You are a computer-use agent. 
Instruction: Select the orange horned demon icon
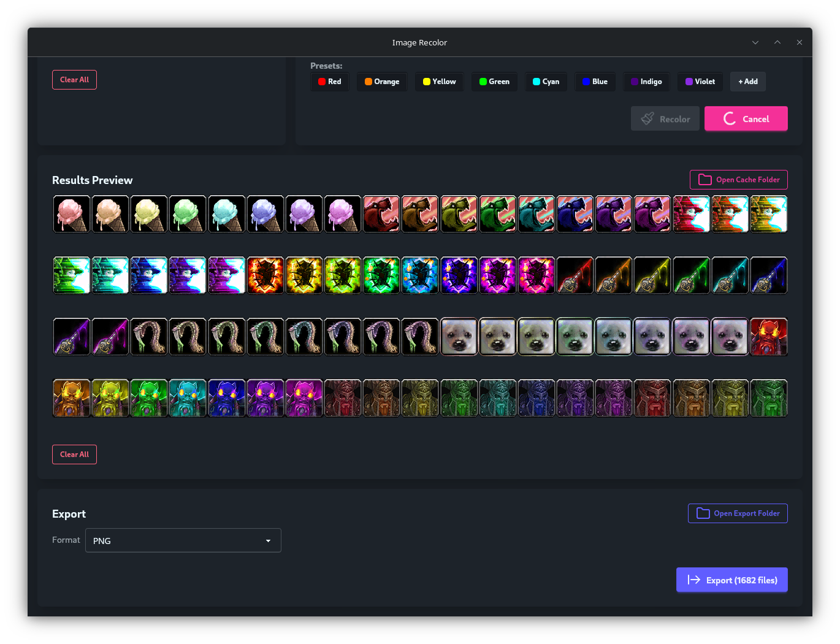(x=72, y=398)
